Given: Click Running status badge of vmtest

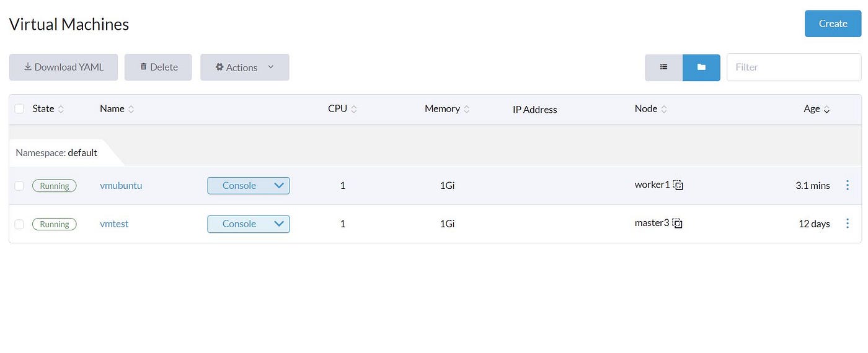Looking at the screenshot, I should (55, 224).
